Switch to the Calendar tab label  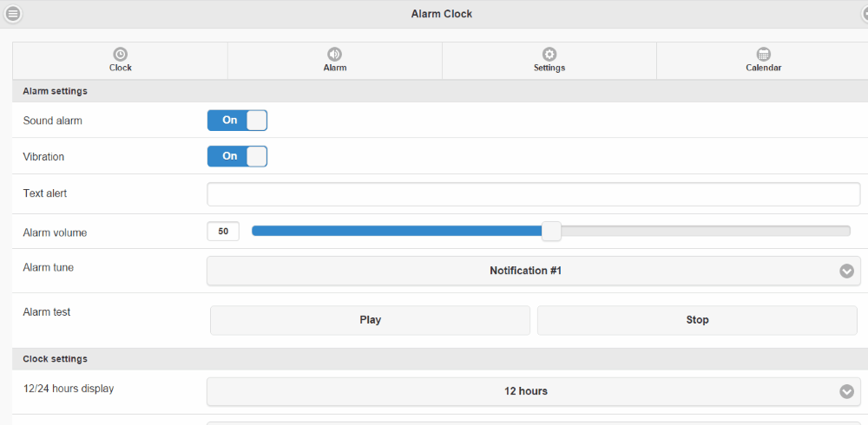click(763, 68)
